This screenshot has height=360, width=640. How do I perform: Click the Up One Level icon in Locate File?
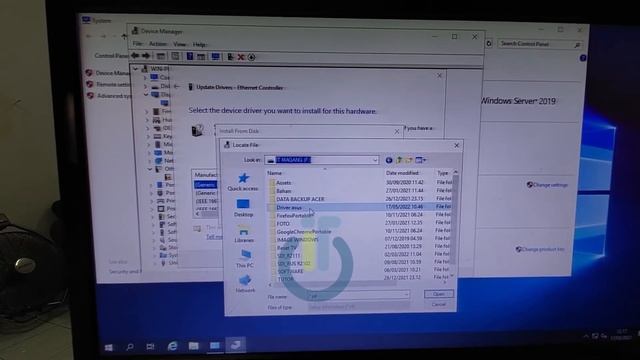tap(399, 160)
